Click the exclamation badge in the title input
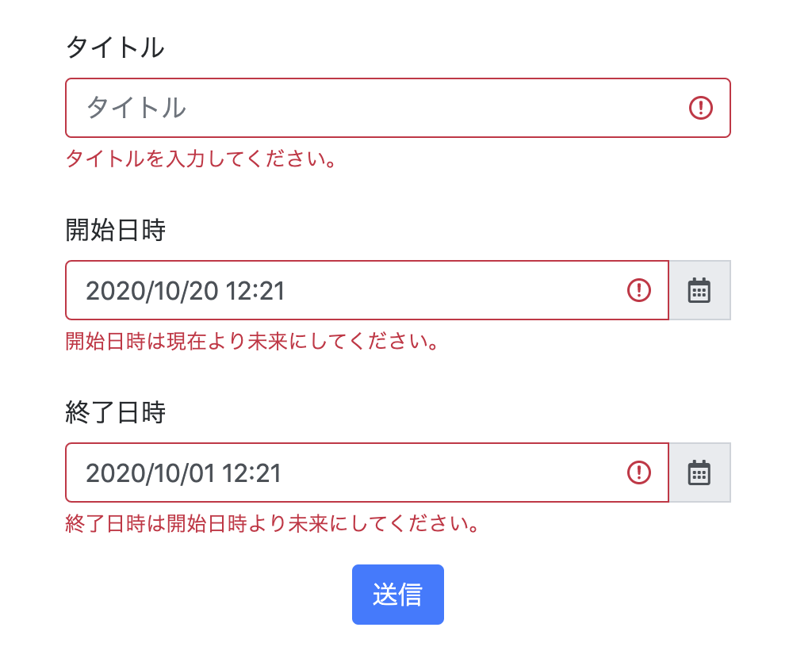 pos(701,108)
